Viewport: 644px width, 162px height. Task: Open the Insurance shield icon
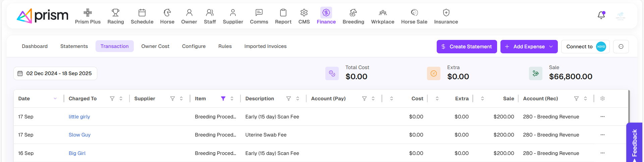pyautogui.click(x=446, y=13)
